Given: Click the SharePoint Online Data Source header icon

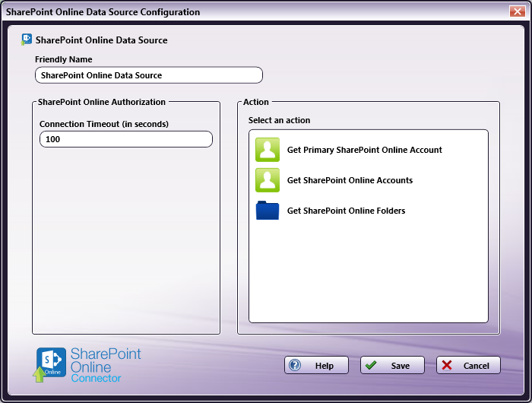Looking at the screenshot, I should click(27, 40).
